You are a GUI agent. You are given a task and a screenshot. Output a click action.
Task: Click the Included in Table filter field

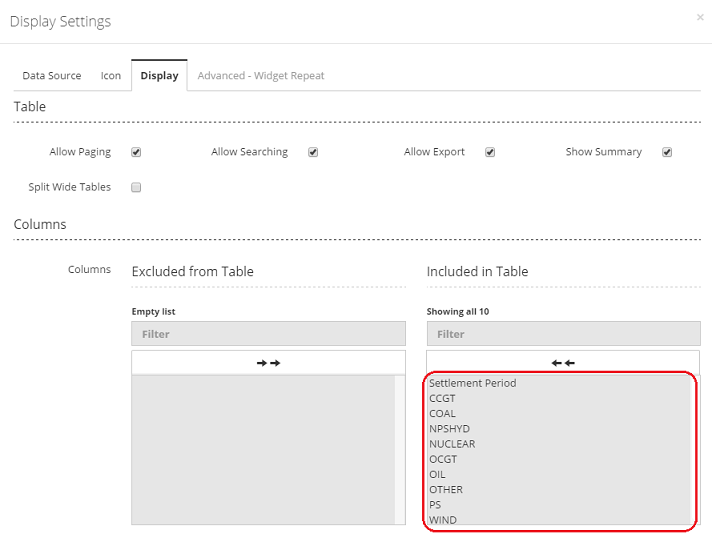pos(564,334)
